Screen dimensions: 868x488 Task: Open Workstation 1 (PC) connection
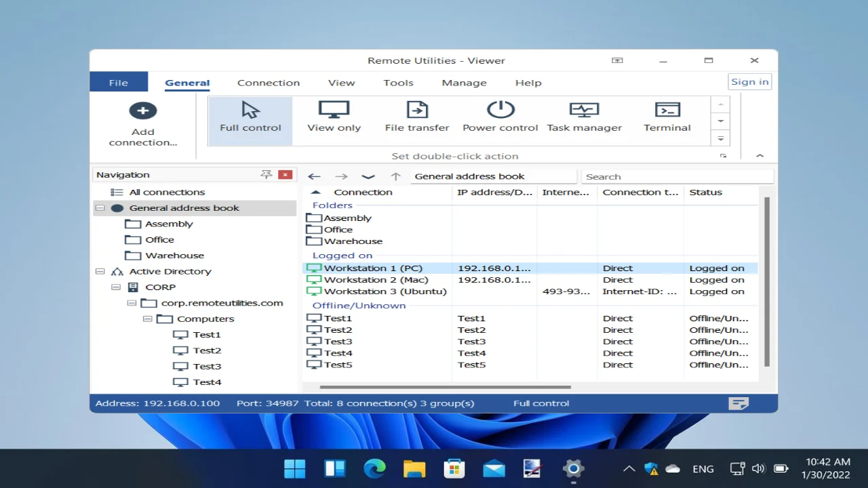(530, 268)
